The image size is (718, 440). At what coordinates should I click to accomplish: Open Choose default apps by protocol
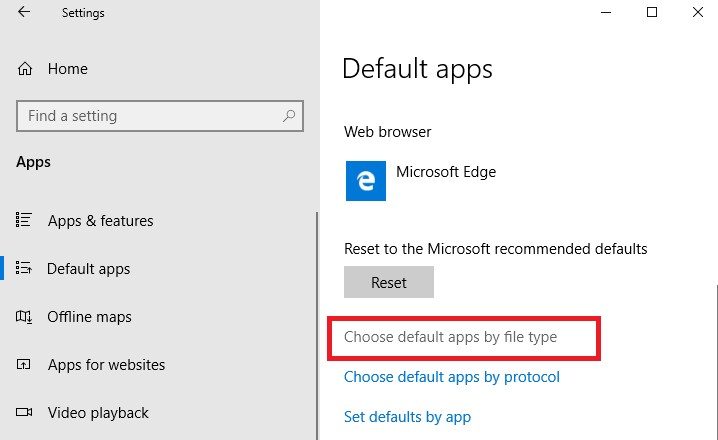(x=451, y=377)
